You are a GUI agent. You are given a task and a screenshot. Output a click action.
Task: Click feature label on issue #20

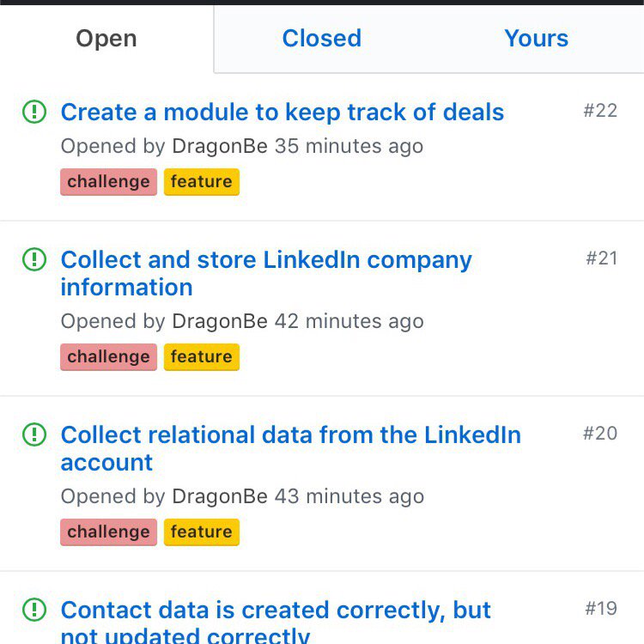pos(201,532)
